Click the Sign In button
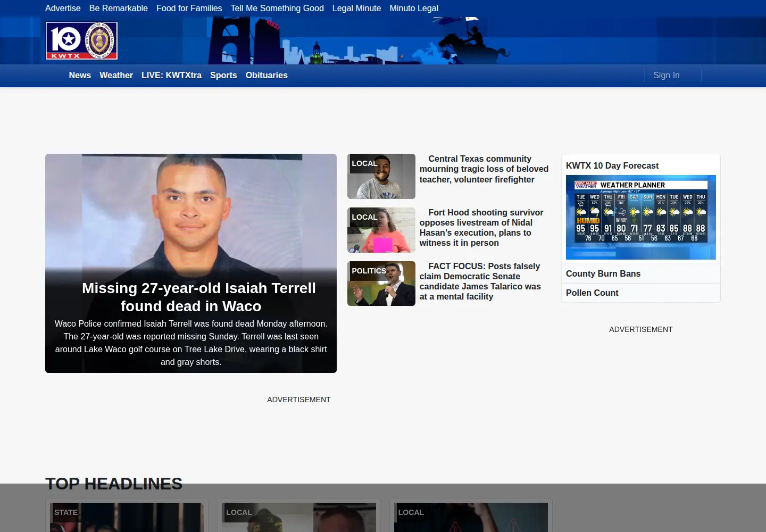 [x=667, y=76]
